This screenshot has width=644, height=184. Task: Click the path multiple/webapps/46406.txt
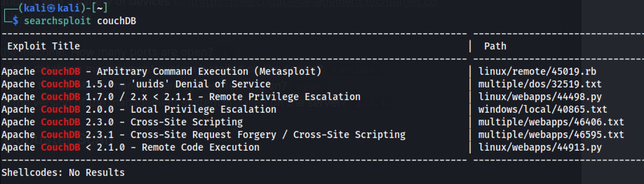click(551, 122)
